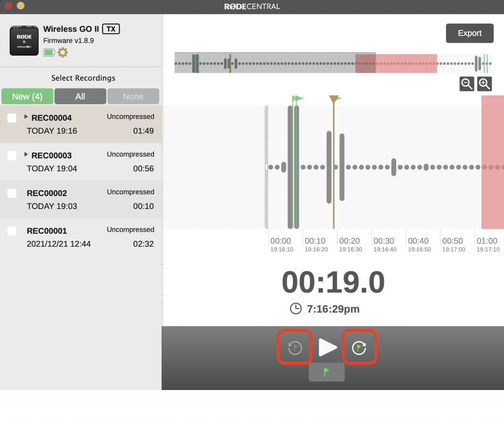Click the 2021/12/21 12:44 date
The image size is (504, 423).
(59, 244)
